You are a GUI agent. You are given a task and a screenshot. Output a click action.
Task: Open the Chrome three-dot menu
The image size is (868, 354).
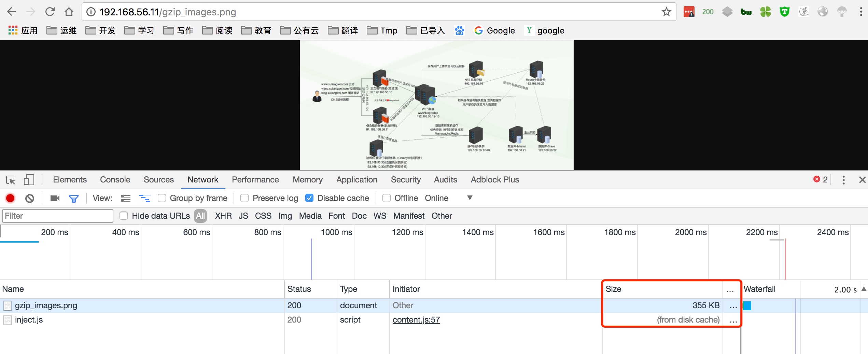coord(861,12)
